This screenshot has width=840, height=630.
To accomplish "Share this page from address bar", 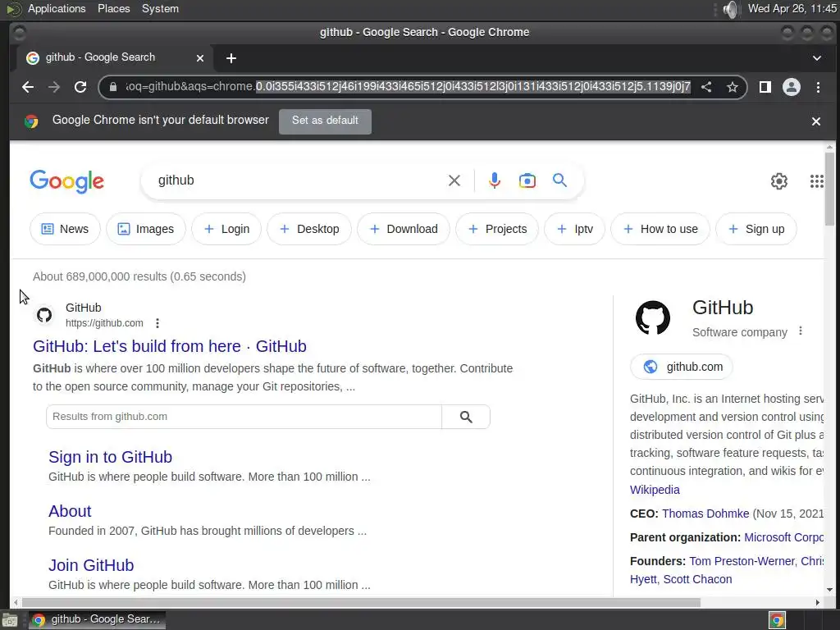I will tap(706, 87).
